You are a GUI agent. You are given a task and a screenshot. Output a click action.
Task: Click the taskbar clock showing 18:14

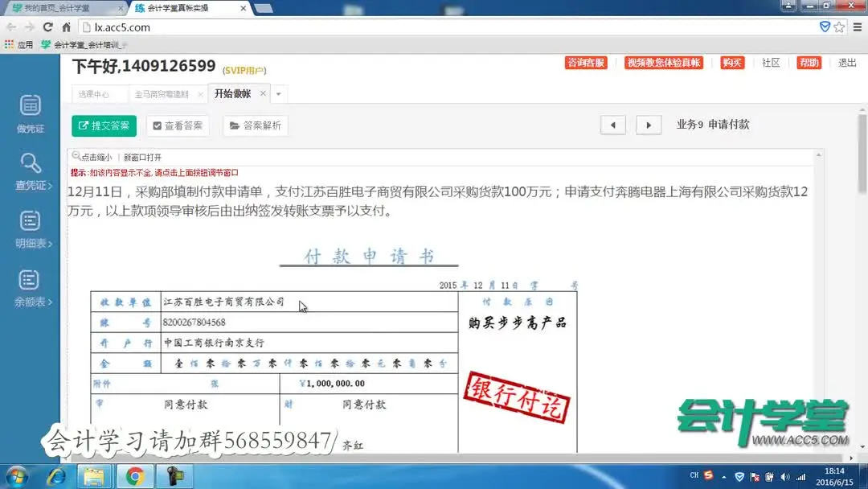click(834, 471)
